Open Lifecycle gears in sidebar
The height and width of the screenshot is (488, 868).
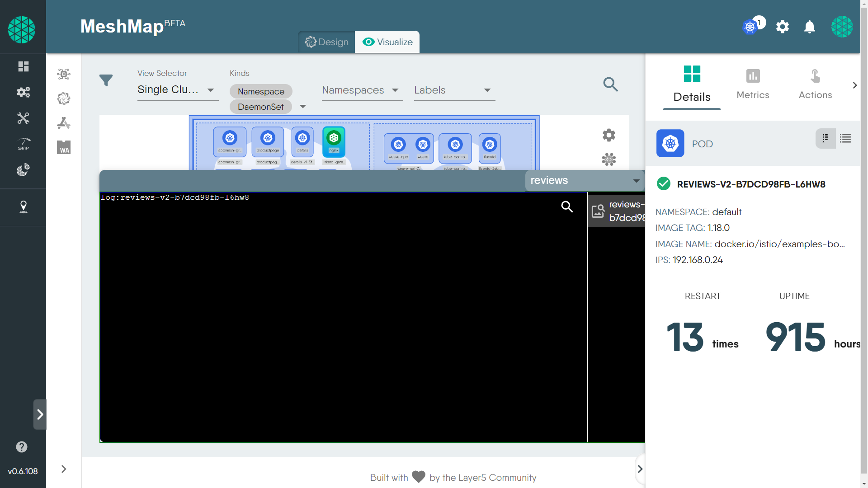click(x=23, y=92)
